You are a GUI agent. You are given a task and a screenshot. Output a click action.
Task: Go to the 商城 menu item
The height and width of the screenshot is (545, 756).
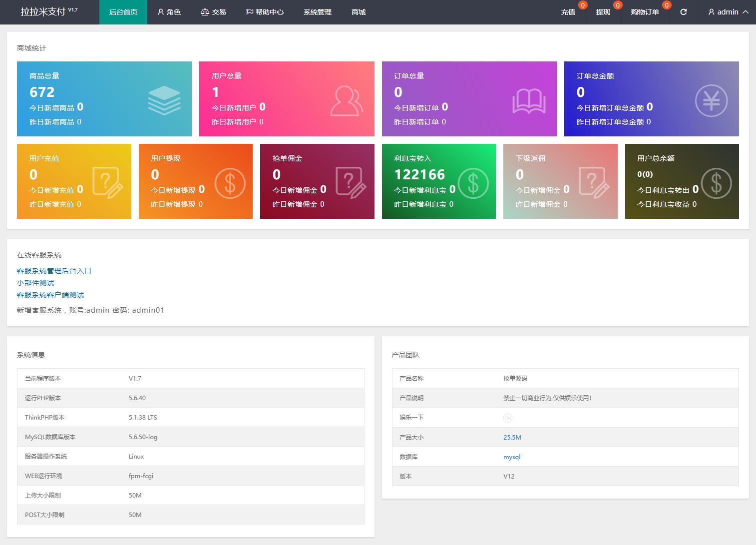coord(359,12)
